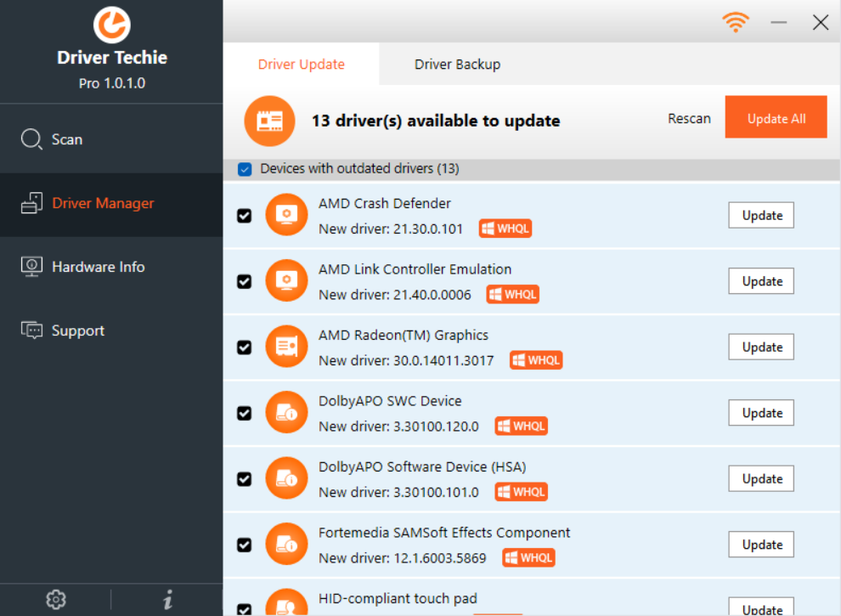841x616 pixels.
Task: Click the 'DolbyAPO Software Device (HSA)' name text
Action: click(422, 466)
